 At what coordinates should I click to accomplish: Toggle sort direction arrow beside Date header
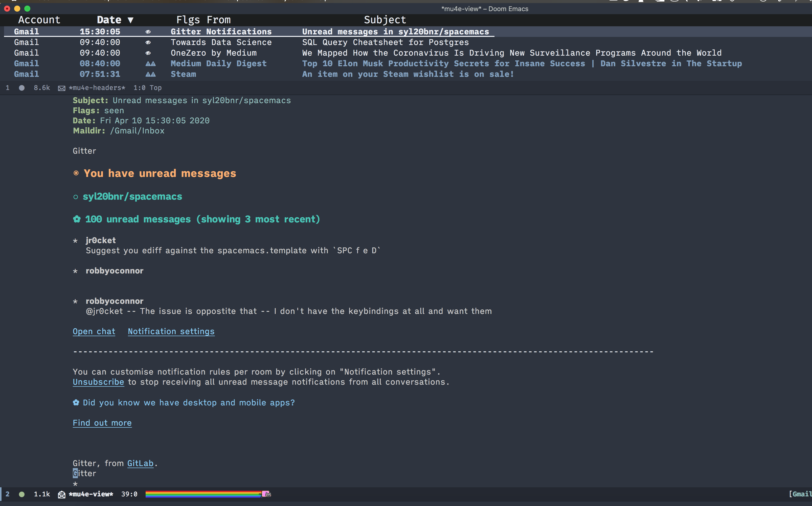[x=130, y=20]
